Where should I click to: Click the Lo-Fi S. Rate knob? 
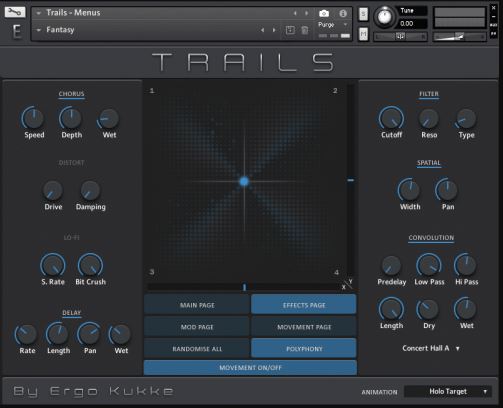[x=53, y=265]
